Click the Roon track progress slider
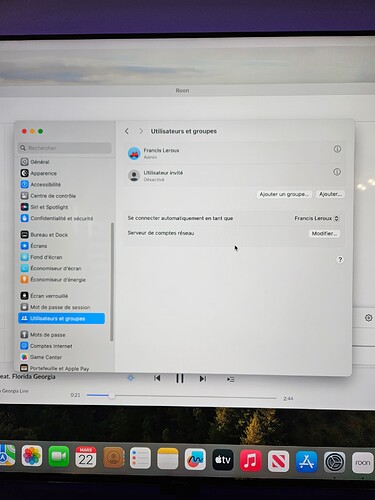 tap(182, 396)
